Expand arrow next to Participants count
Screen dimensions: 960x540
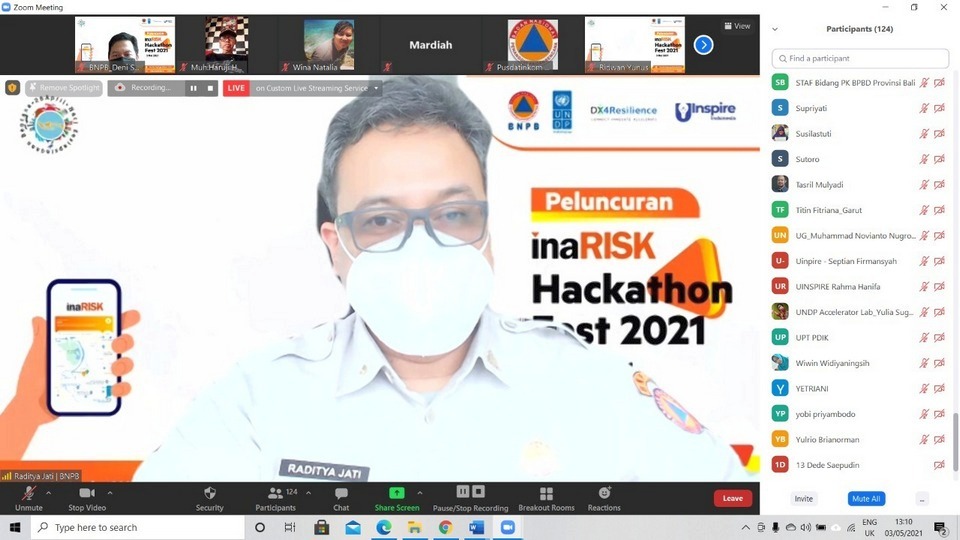[x=309, y=493]
